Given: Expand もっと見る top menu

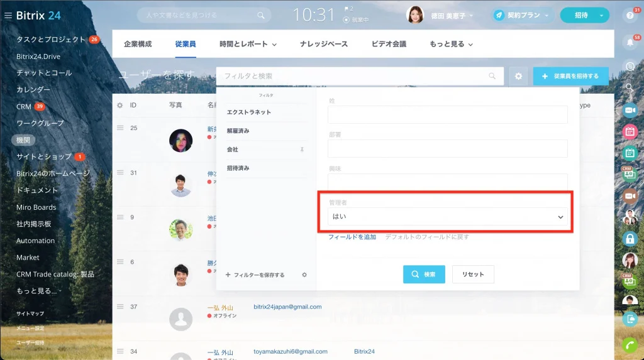Looking at the screenshot, I should 451,44.
